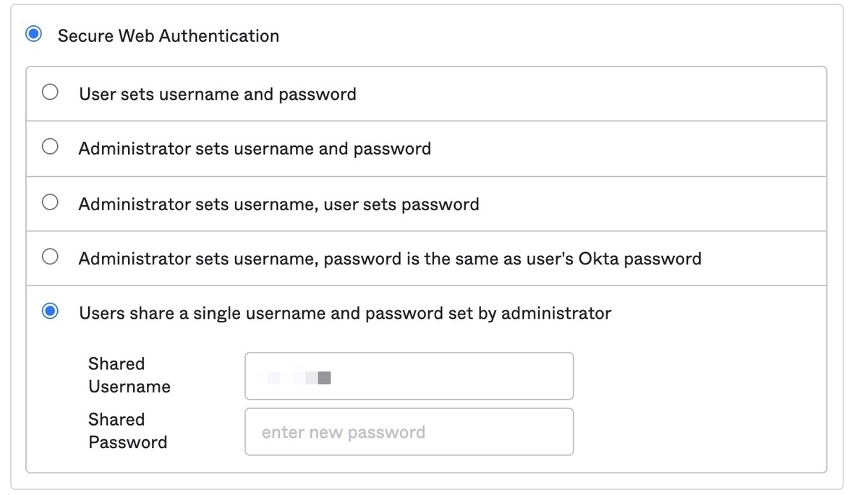
Task: Click the 'Shared Username' field label
Action: tap(129, 375)
